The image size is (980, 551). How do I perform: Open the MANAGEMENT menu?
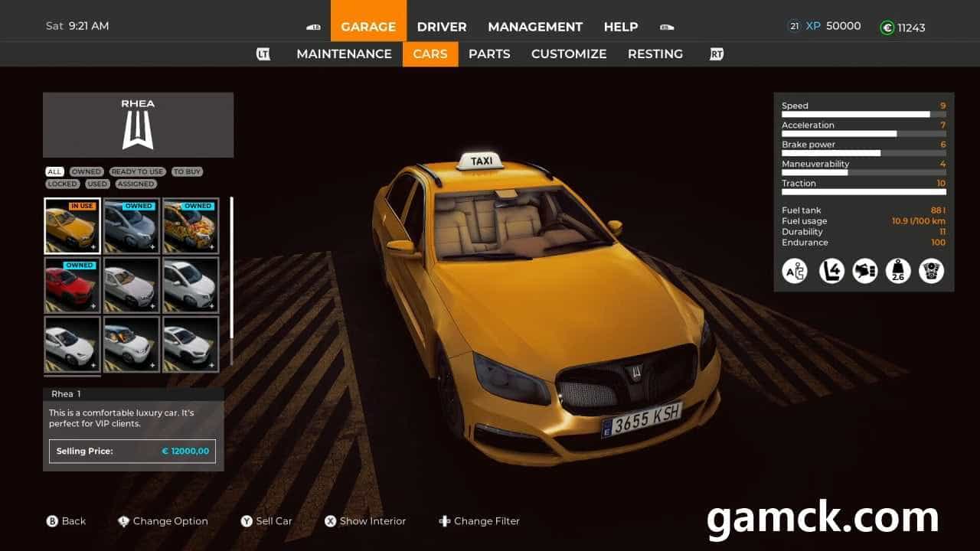tap(535, 27)
